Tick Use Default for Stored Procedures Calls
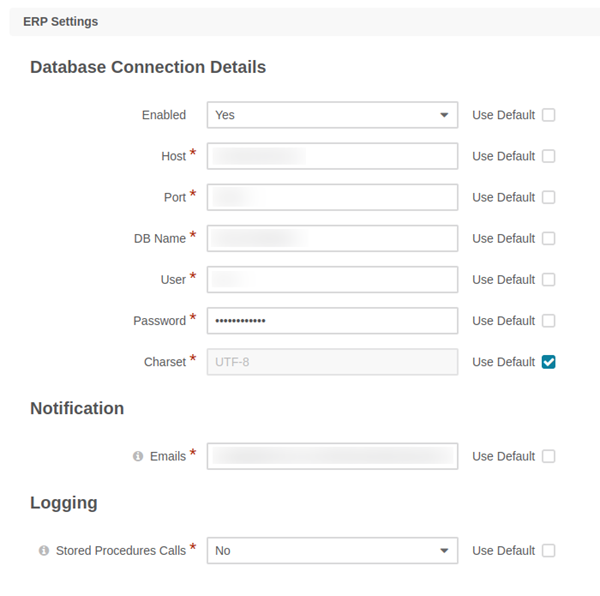Screen dimensions: 600x596 [x=548, y=550]
